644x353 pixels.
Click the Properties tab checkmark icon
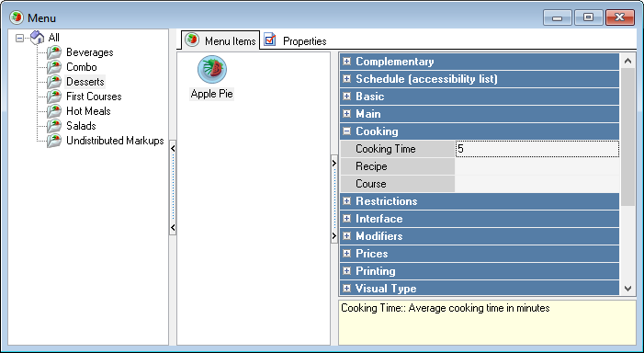click(270, 40)
